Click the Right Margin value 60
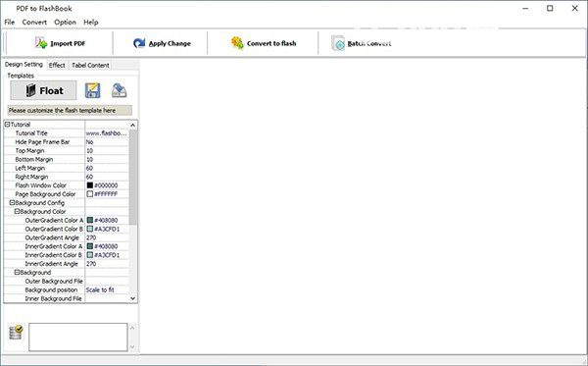Image resolution: width=588 pixels, height=366 pixels. (89, 177)
